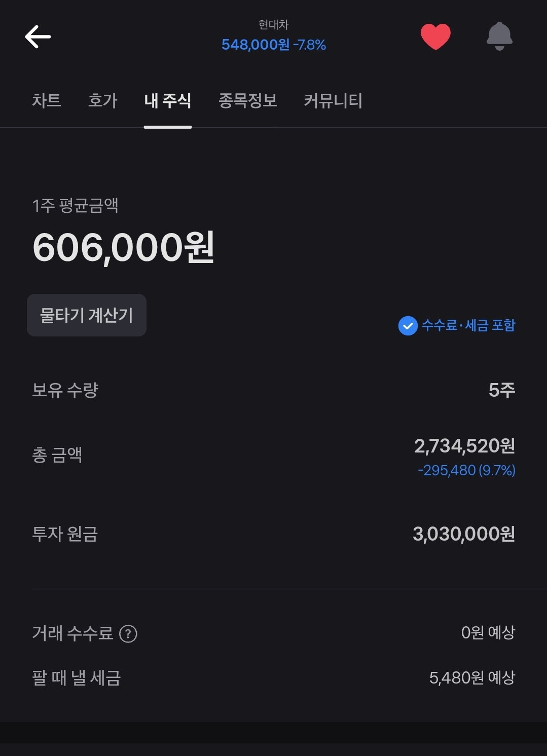Tap the 5주 holding quantity value
The image size is (547, 756).
[x=502, y=390]
